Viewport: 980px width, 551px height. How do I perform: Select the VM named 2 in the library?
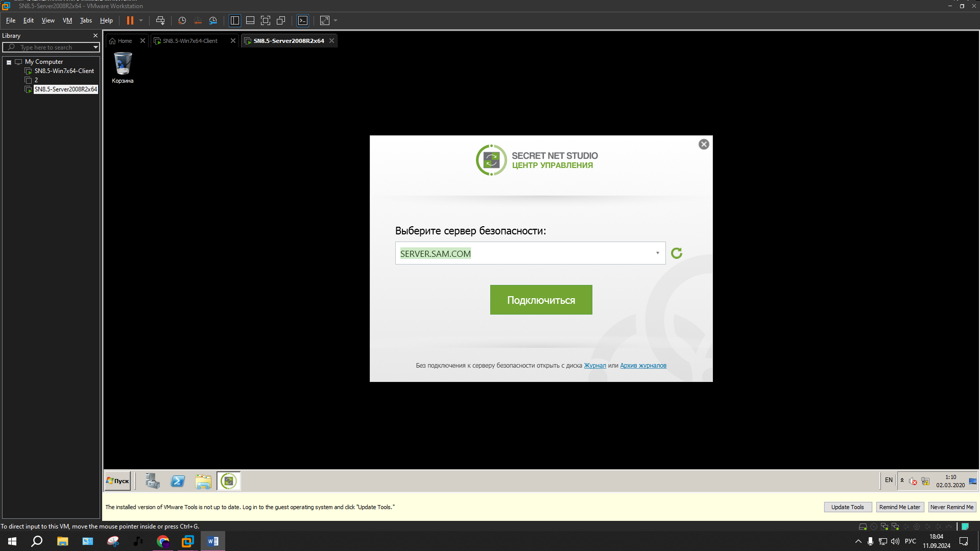(36, 80)
